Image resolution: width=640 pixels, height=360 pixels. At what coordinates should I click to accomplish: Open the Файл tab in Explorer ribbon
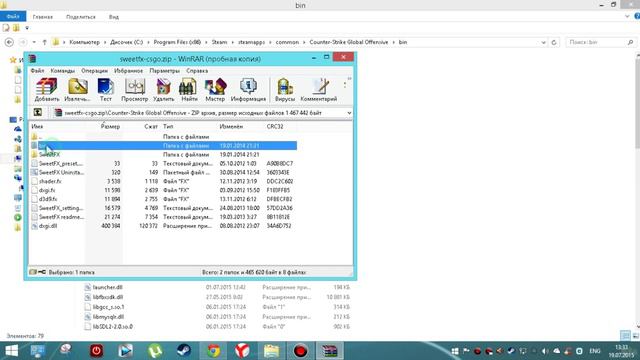pyautogui.click(x=13, y=16)
